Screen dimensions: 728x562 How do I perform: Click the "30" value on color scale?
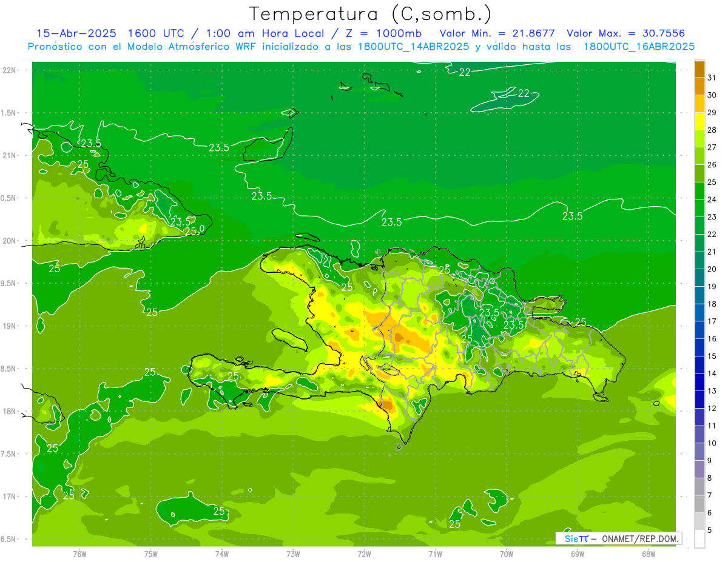click(x=712, y=95)
